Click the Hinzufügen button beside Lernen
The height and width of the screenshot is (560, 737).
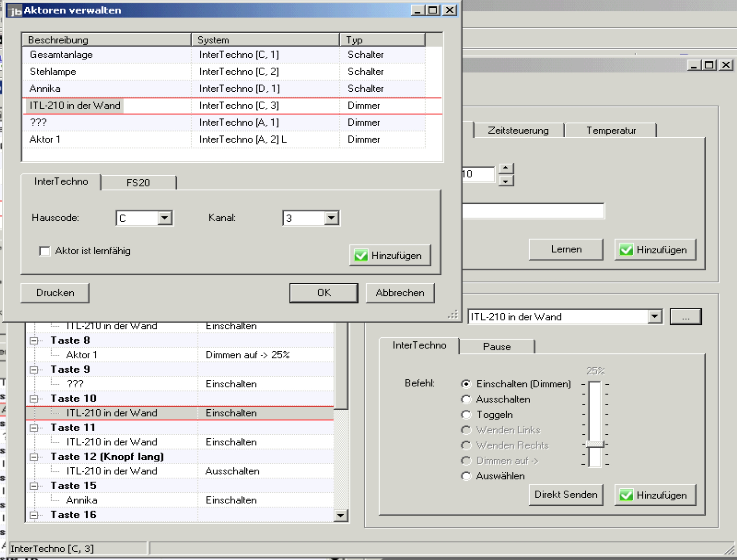pos(655,250)
